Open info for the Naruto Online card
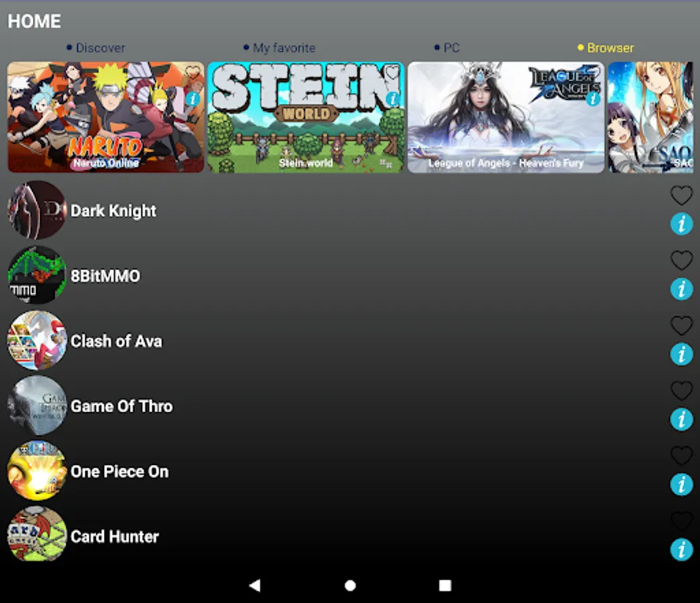This screenshot has width=700, height=603. (194, 99)
